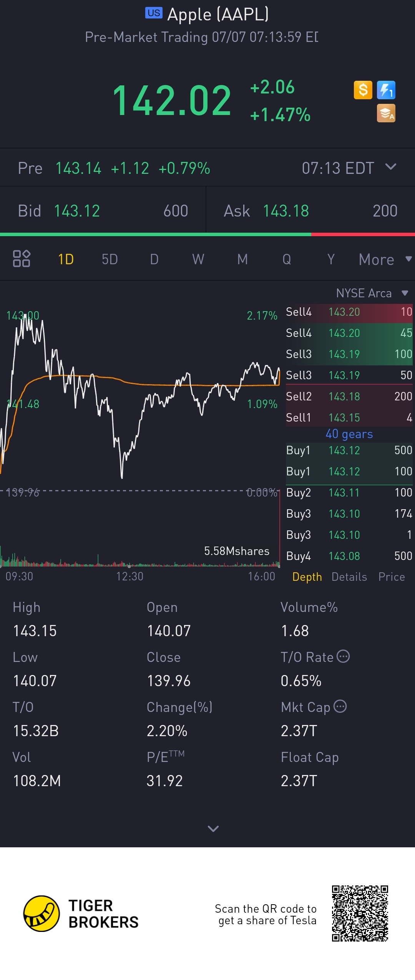Select the Sell2 143.18 order row
The width and height of the screenshot is (415, 980).
click(349, 396)
